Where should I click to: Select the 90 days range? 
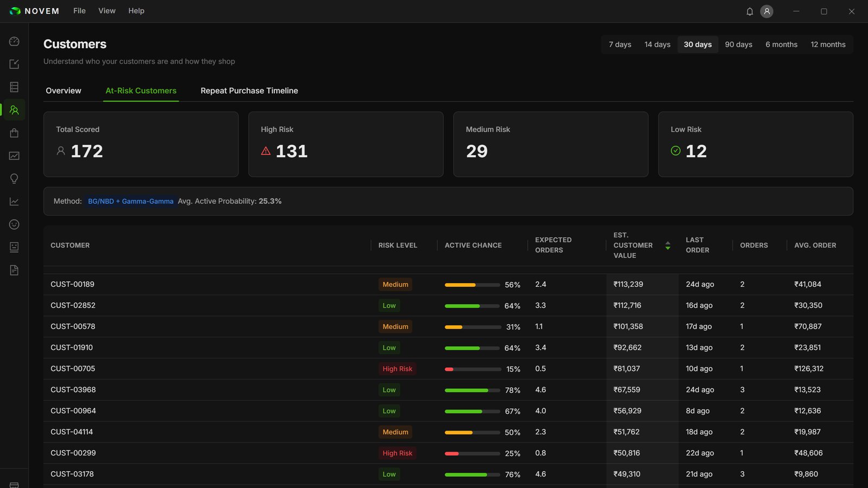coord(738,44)
